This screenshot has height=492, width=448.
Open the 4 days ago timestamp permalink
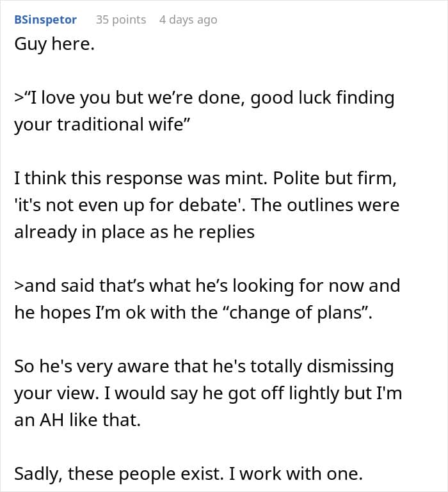[188, 20]
